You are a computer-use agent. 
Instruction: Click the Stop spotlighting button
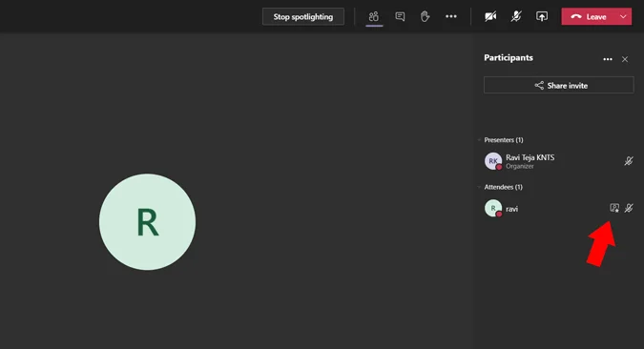pos(303,17)
